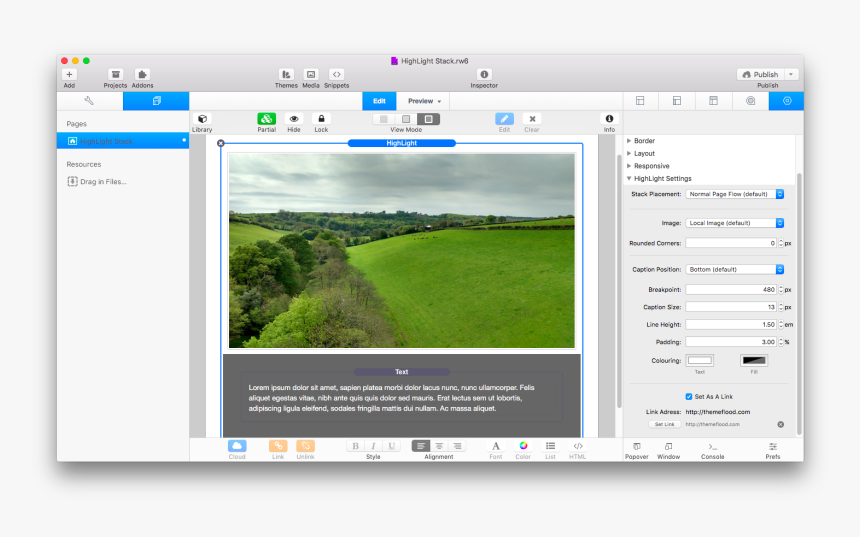Set left text alignment
The image size is (860, 537).
[421, 446]
